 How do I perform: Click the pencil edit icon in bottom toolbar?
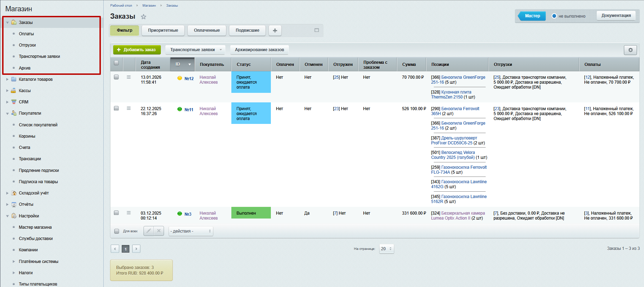[x=149, y=231]
